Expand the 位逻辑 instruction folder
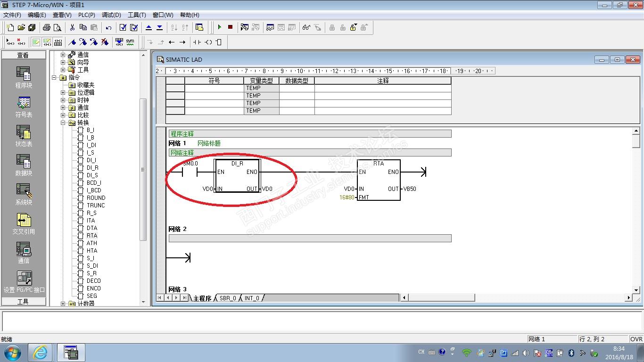Image resolution: width=644 pixels, height=362 pixels. pos(63,92)
